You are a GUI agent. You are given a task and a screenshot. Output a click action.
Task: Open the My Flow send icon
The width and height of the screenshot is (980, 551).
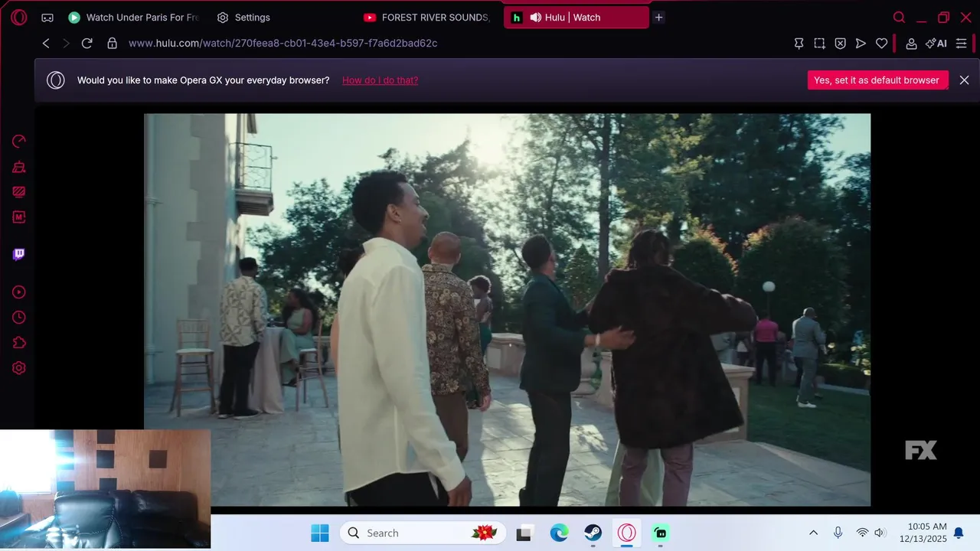coord(861,44)
